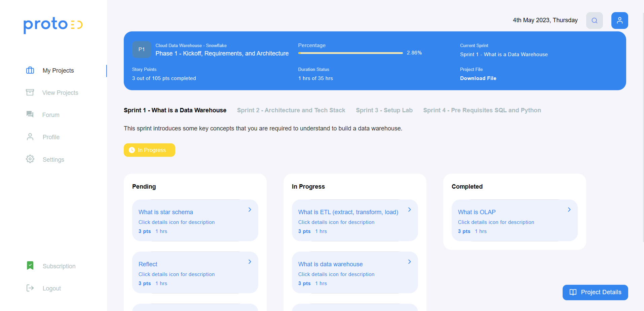Screen dimensions: 644x311
Task: Open Sprint 4 - Pre Requisites SQL and Python
Action: [x=482, y=110]
